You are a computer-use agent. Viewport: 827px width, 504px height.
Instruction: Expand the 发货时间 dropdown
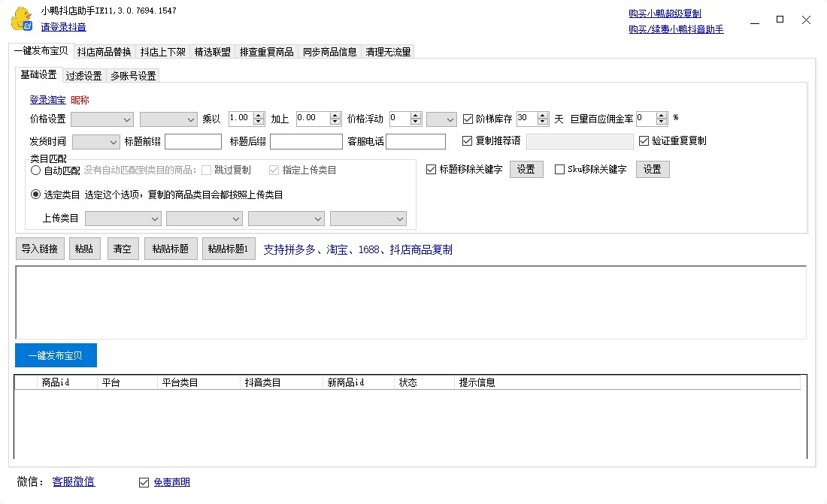point(95,142)
